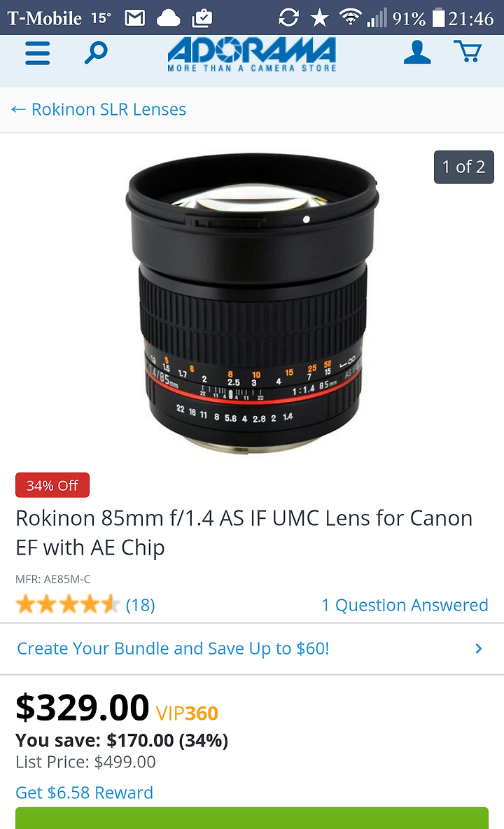Open Create Your Bundle and Save link
The width and height of the screenshot is (504, 829).
coord(174,649)
